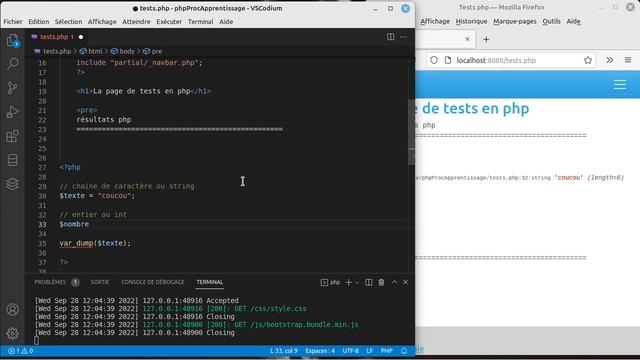The width and height of the screenshot is (640, 360).
Task: Open the Exécuter menu
Action: coord(169,22)
